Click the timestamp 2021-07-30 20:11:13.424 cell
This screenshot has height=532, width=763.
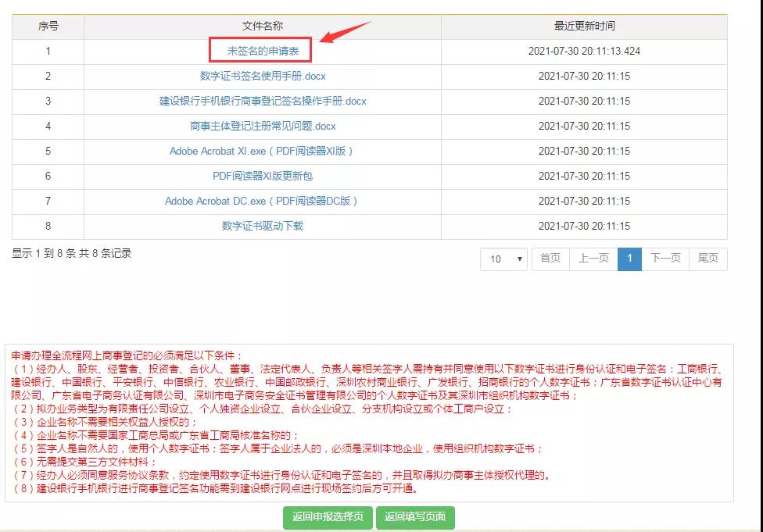[584, 51]
